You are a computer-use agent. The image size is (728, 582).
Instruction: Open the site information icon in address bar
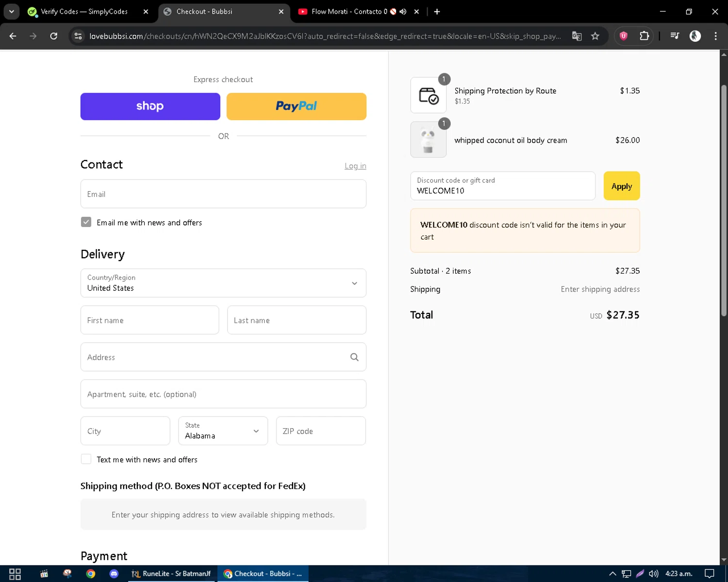pos(78,36)
